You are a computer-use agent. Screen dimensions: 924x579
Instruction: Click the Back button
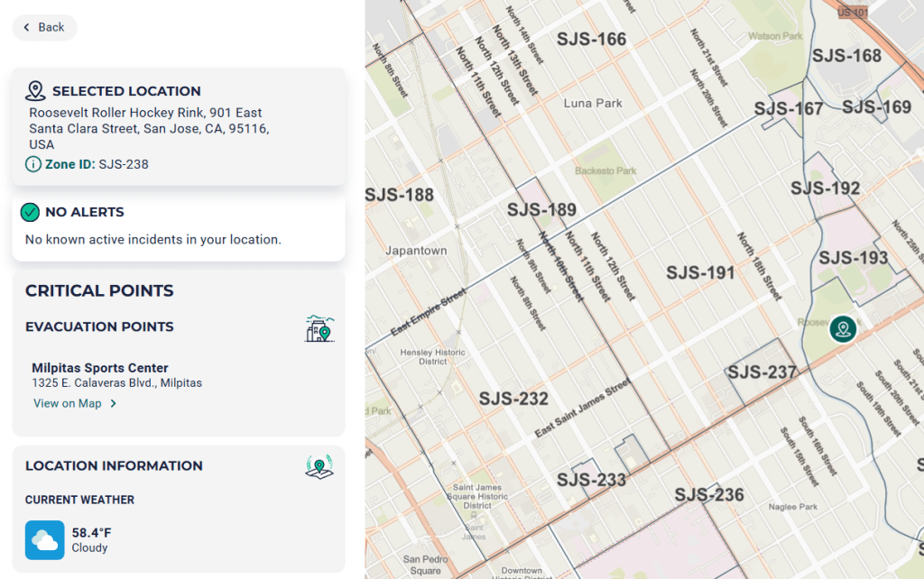point(45,27)
